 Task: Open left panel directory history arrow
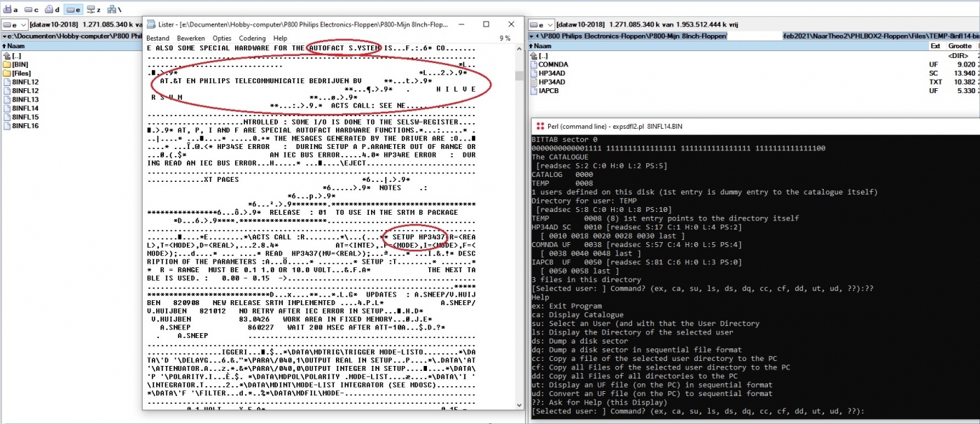(x=4, y=36)
